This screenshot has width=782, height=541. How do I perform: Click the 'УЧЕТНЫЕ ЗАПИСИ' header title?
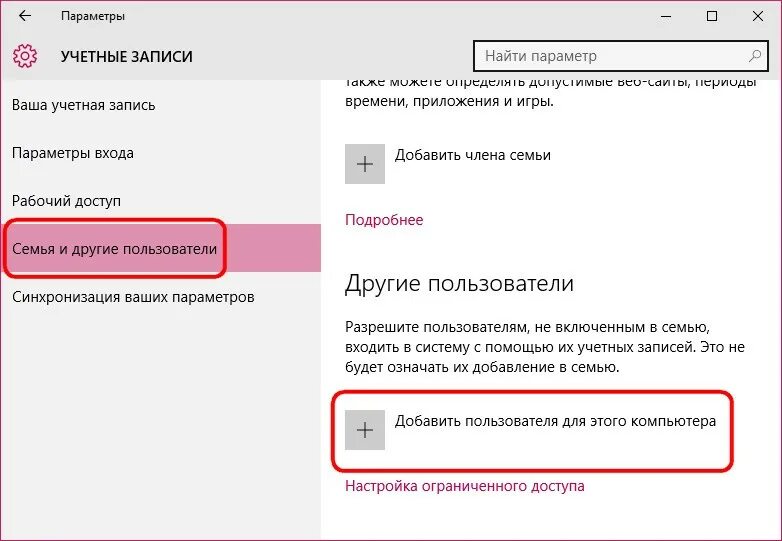(x=127, y=56)
